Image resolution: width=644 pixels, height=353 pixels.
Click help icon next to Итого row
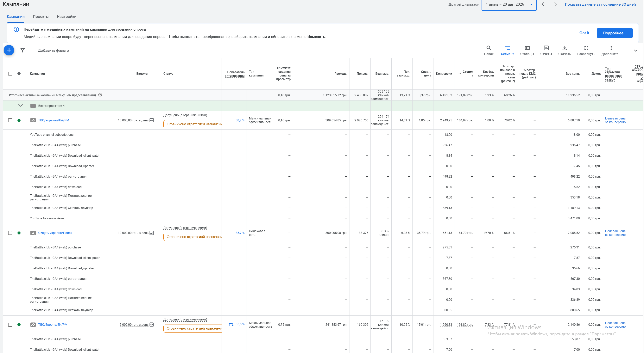click(100, 95)
